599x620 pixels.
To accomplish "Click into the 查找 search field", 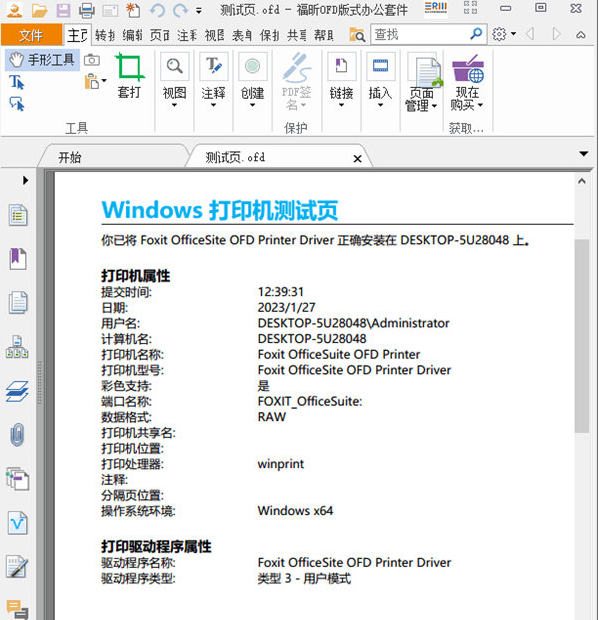I will pyautogui.click(x=419, y=35).
